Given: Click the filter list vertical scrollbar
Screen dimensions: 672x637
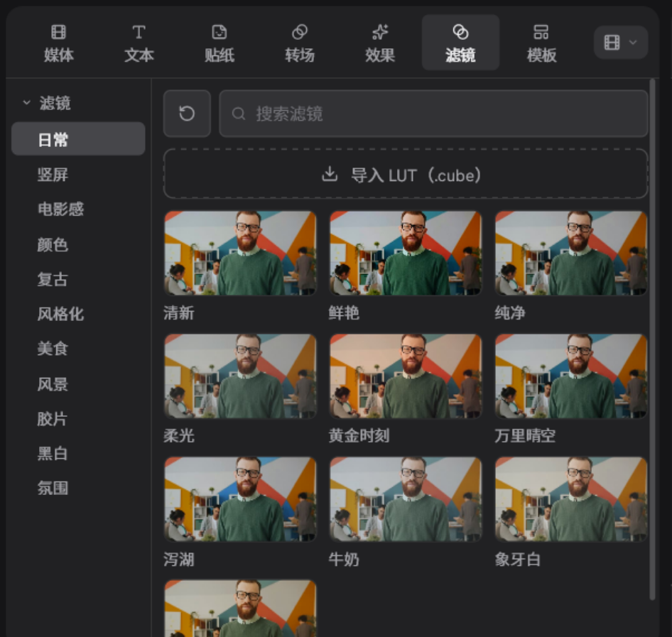Looking at the screenshot, I should pos(652,339).
